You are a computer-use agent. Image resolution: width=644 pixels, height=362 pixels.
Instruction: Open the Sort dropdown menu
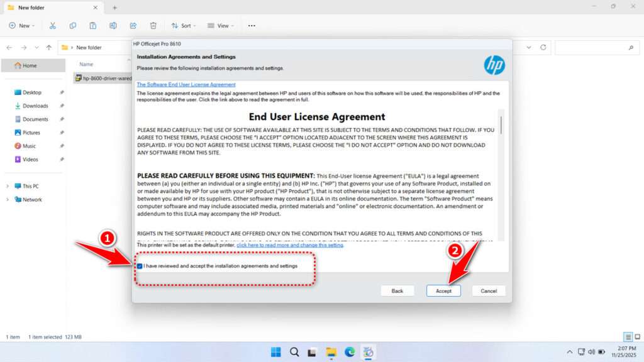click(x=183, y=25)
